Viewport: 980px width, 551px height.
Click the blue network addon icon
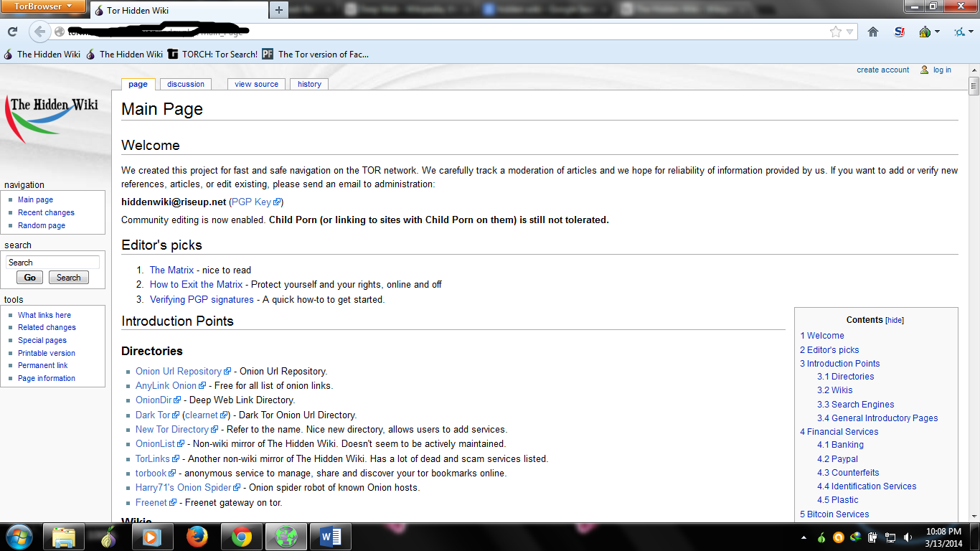coord(959,32)
